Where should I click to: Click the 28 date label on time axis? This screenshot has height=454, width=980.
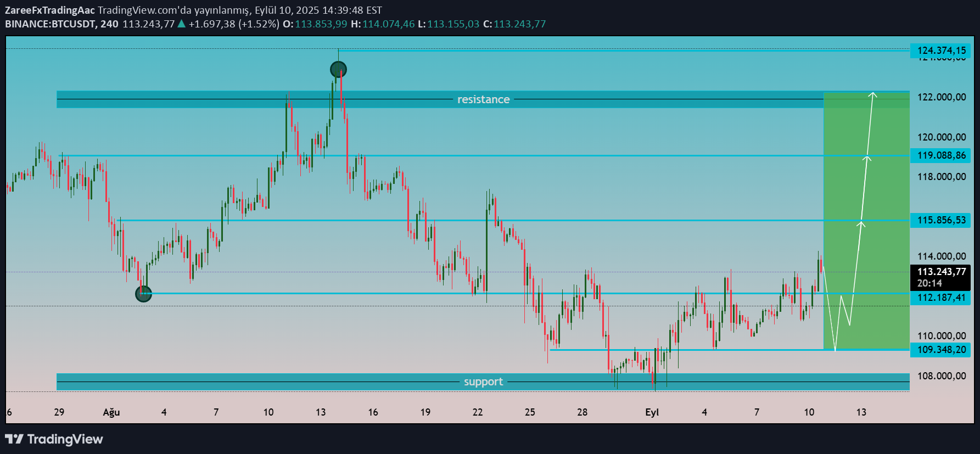click(583, 412)
